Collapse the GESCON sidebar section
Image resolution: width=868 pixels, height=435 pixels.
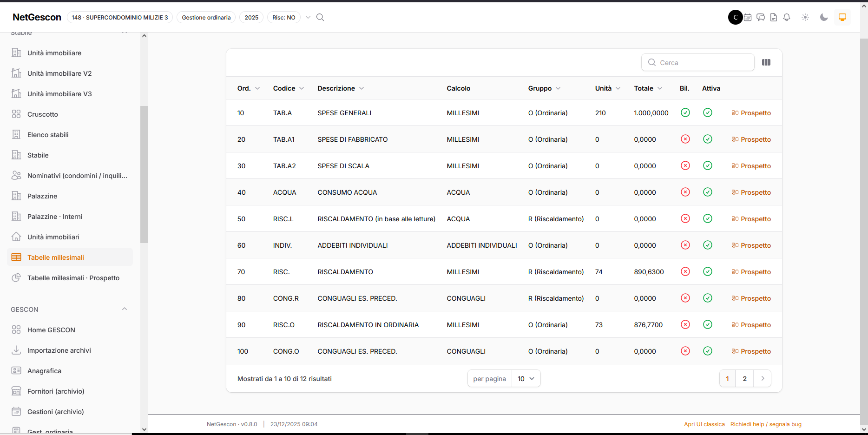click(125, 309)
